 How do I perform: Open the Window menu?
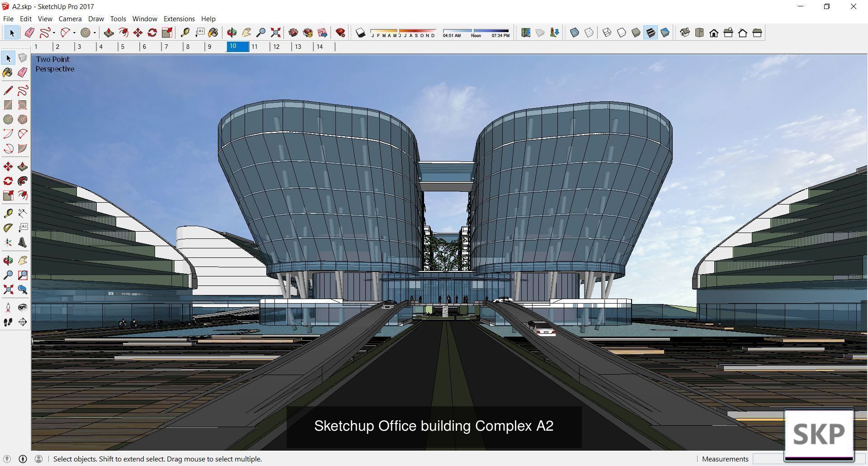145,19
